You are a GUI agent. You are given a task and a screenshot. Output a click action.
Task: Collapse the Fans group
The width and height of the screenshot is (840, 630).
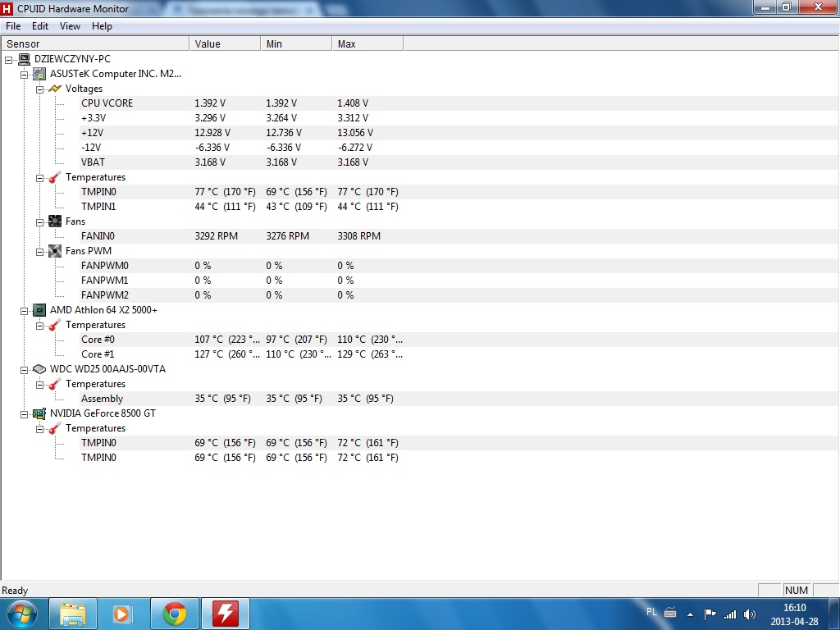[39, 222]
